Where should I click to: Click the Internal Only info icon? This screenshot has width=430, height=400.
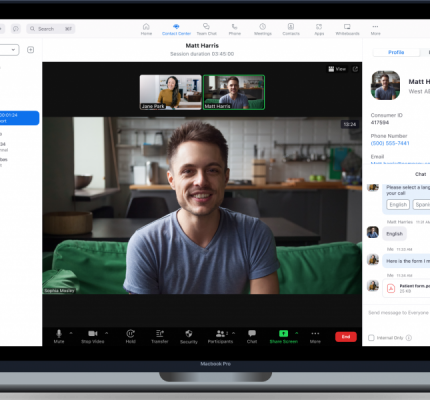(x=409, y=338)
